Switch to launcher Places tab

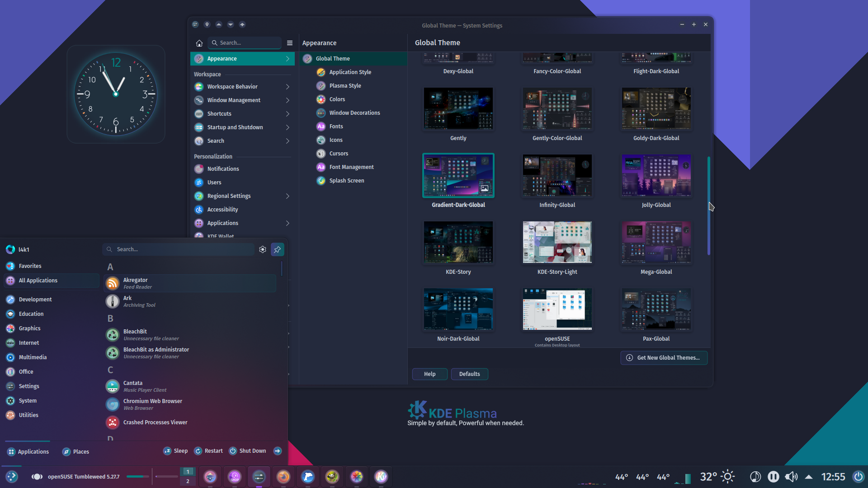(x=75, y=452)
